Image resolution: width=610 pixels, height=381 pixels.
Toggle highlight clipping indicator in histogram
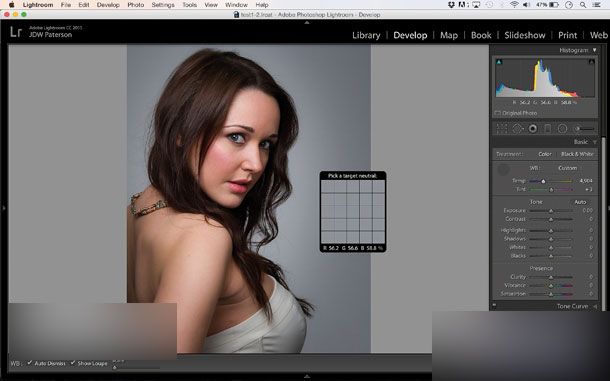(x=591, y=62)
